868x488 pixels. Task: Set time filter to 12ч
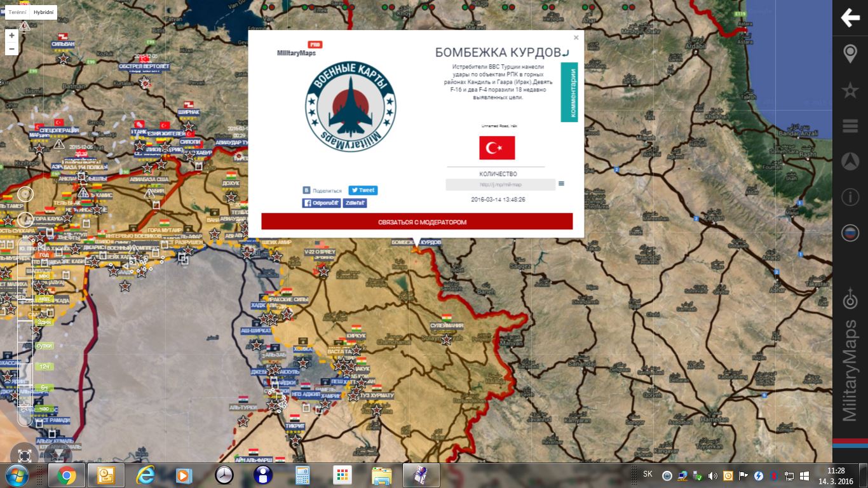click(44, 367)
